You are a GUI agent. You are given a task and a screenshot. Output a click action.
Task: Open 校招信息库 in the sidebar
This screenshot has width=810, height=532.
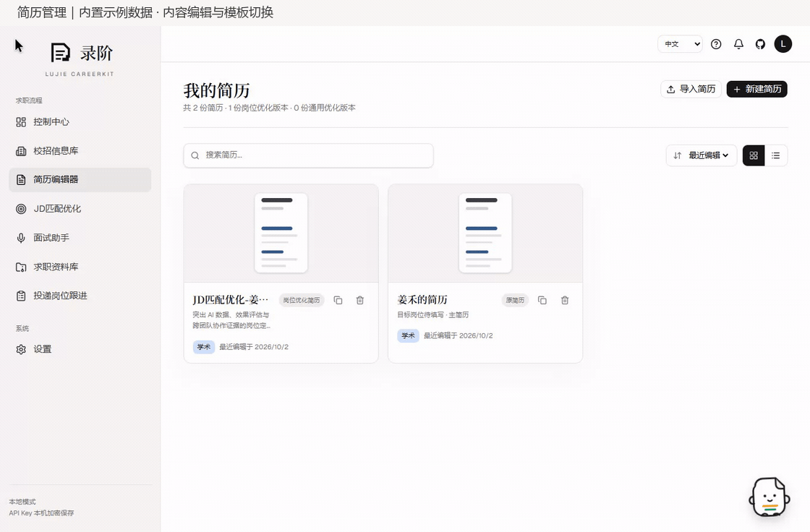coord(80,151)
